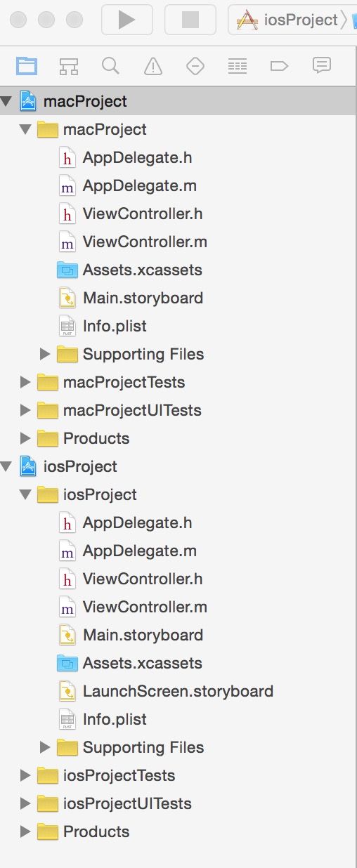Viewport: 357px width, 868px height.
Task: Click the Run play button
Action: coord(127,20)
